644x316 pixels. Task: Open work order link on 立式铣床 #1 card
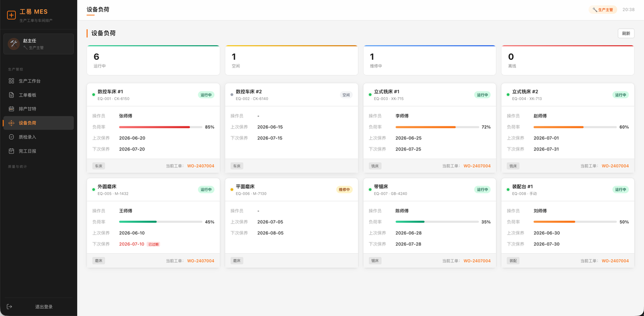(x=477, y=166)
